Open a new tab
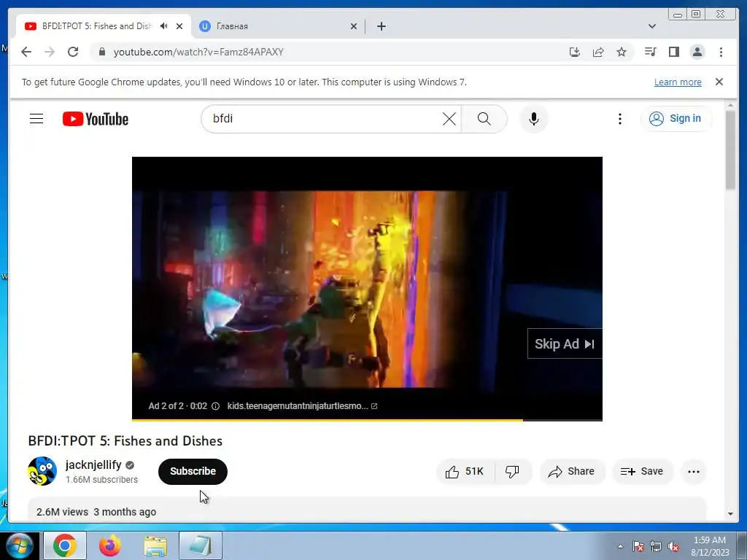This screenshot has width=747, height=560. point(381,26)
